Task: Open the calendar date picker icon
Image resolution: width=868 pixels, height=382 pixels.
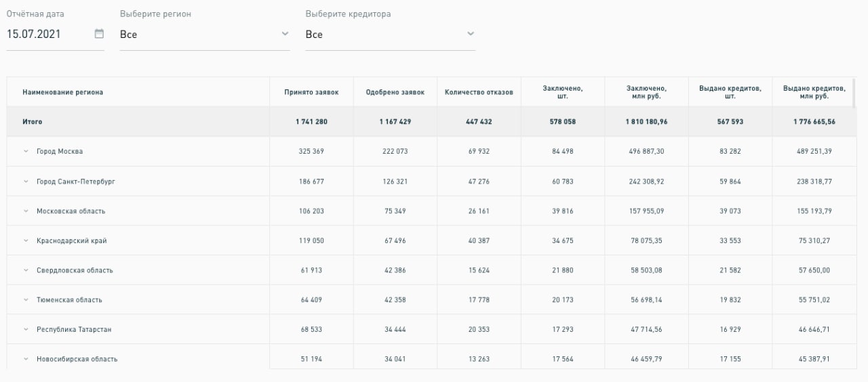Action: pos(99,34)
